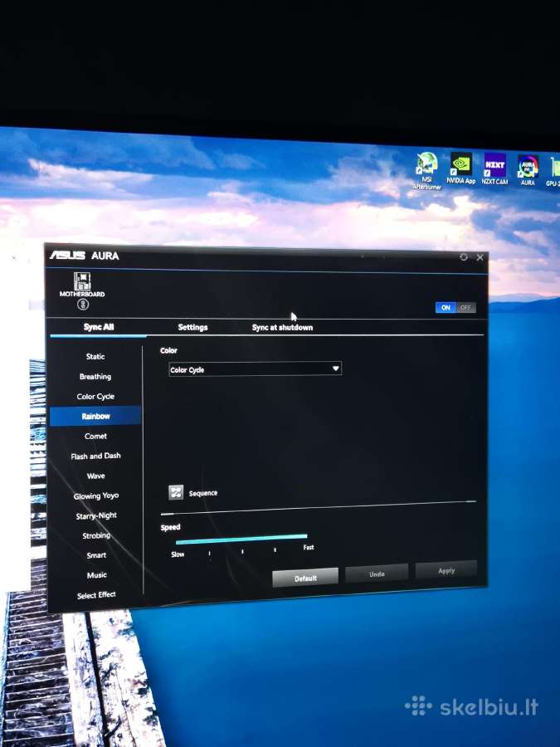
Task: Choose the Select Effect option
Action: (x=97, y=595)
